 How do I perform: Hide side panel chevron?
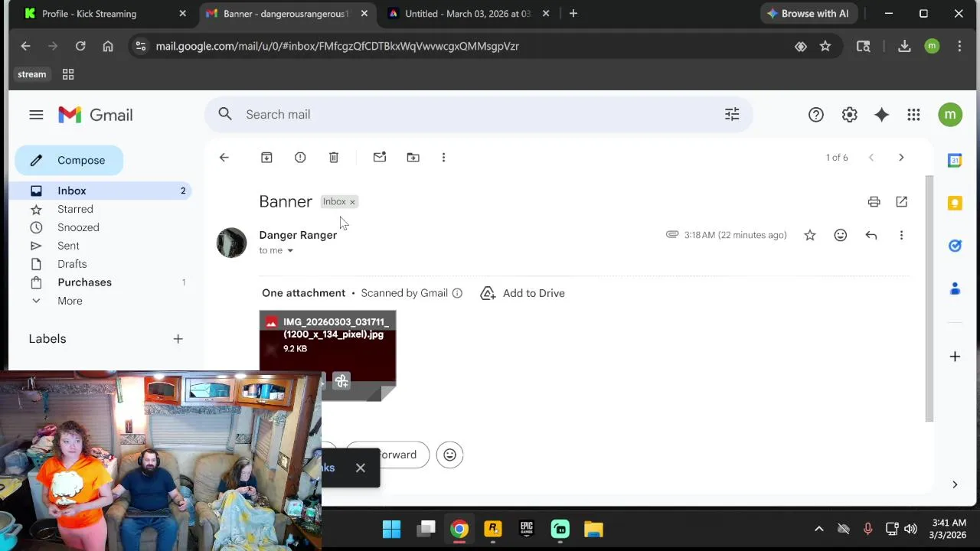click(x=955, y=484)
